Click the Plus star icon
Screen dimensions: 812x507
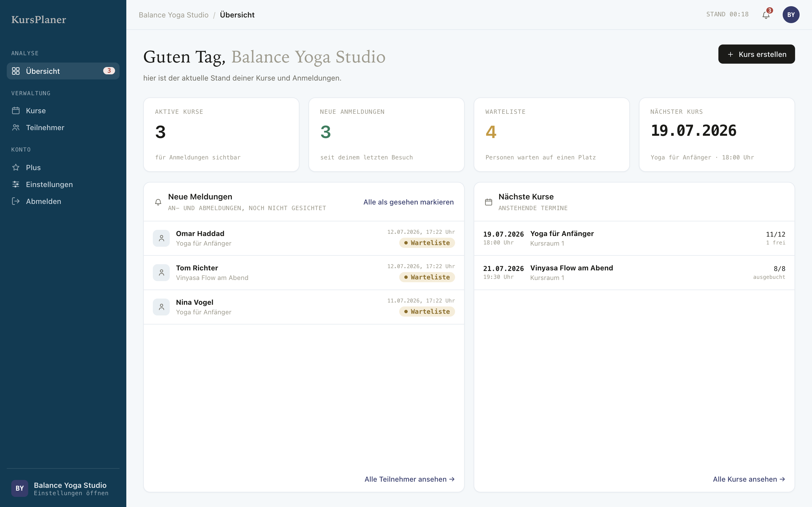(16, 167)
